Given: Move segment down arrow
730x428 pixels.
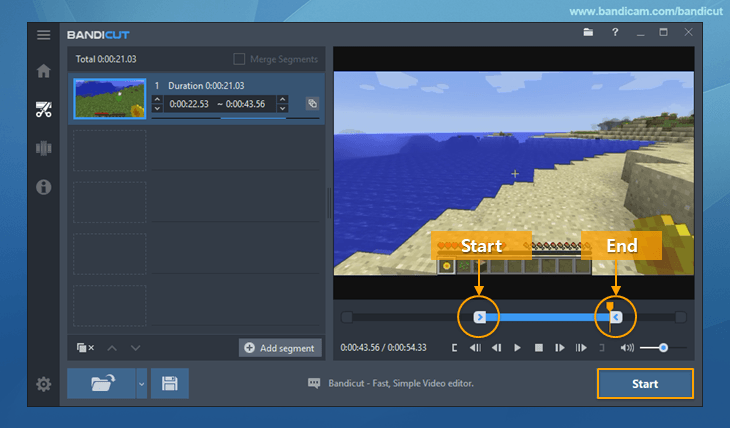Looking at the screenshot, I should (135, 348).
